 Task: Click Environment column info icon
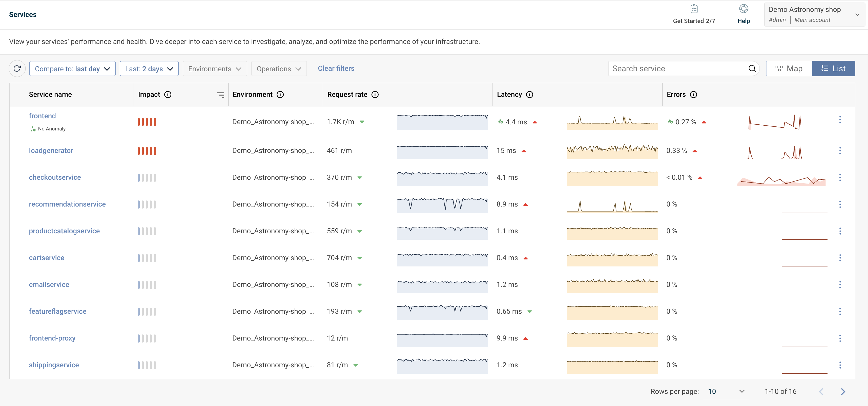point(280,95)
